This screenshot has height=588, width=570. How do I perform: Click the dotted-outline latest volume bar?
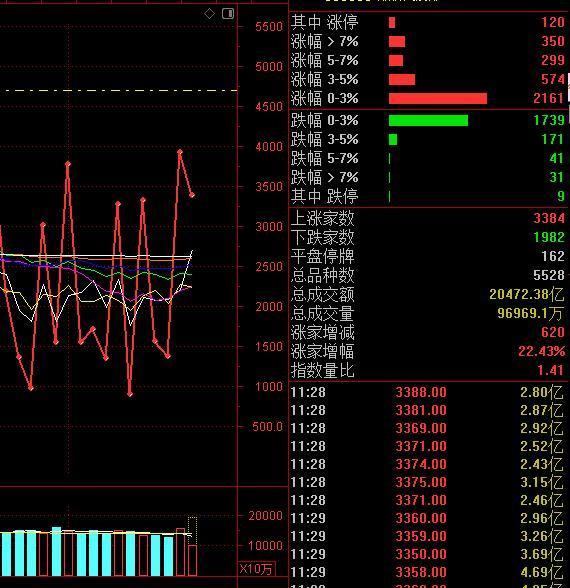(x=192, y=546)
